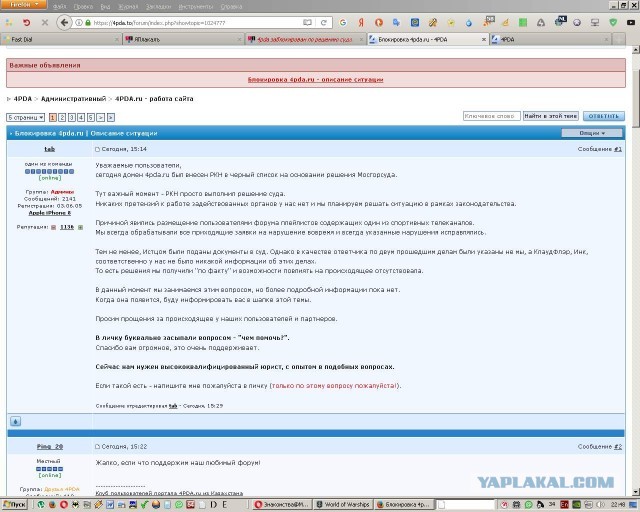Screen dimensions: 640x512
Task: Click the orange circular bookmark icon after Yandex
Action: (379, 23)
